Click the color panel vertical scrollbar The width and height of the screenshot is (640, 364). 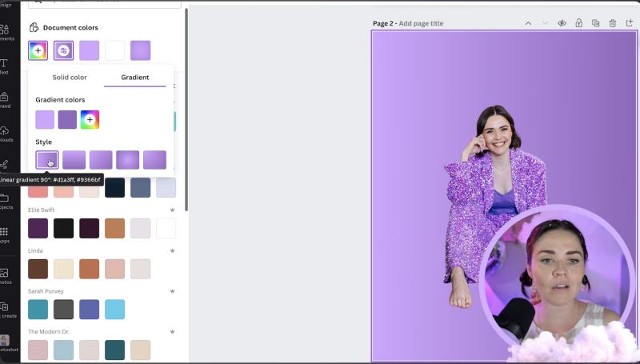(x=186, y=110)
